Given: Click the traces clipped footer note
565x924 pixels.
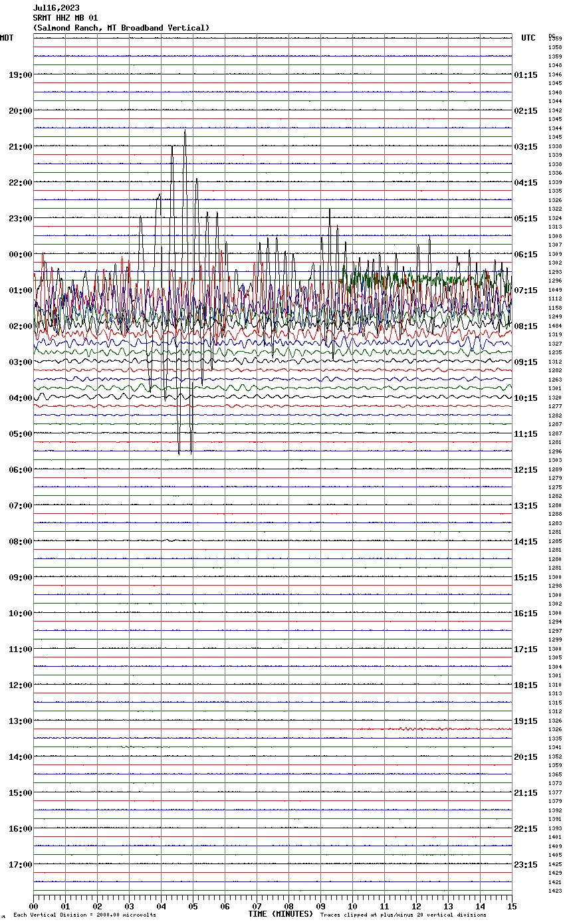Looking at the screenshot, I should (403, 915).
